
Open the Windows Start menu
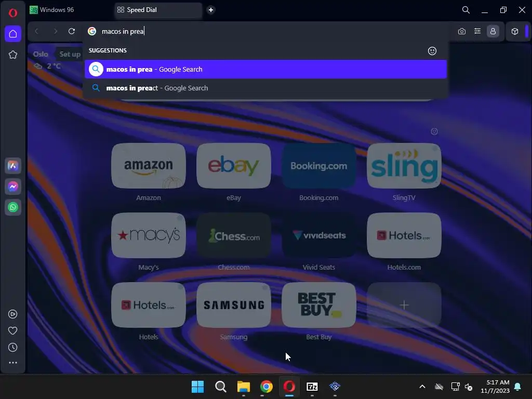(x=198, y=387)
